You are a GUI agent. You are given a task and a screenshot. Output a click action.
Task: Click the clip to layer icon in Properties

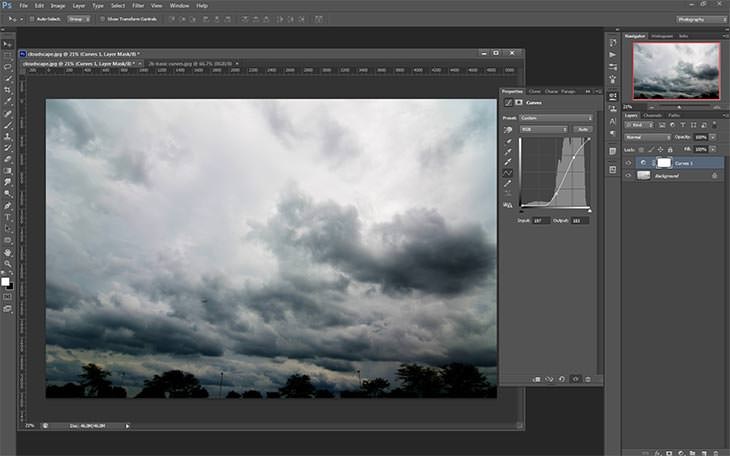(537, 380)
